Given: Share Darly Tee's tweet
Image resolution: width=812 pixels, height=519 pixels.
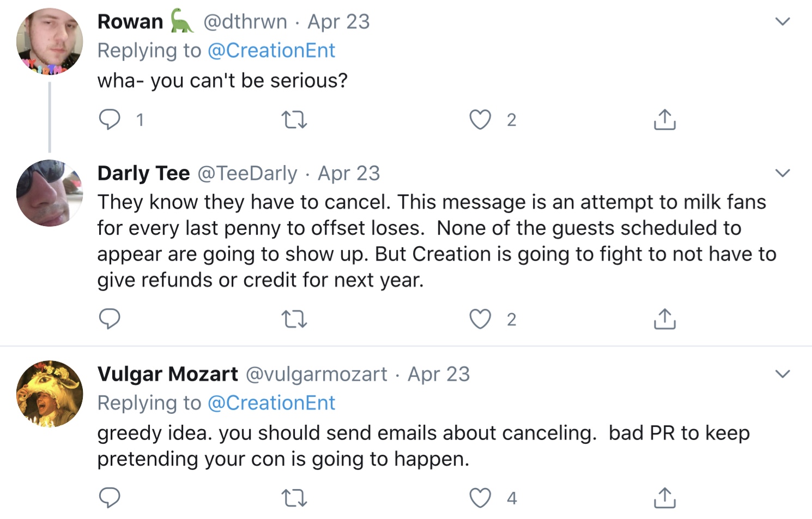Looking at the screenshot, I should 664,319.
